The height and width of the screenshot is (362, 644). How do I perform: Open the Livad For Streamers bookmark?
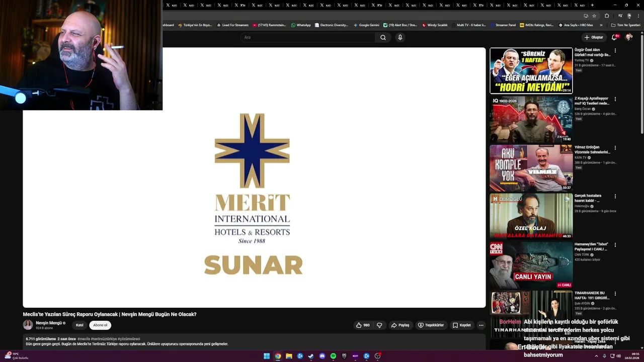pos(232,25)
